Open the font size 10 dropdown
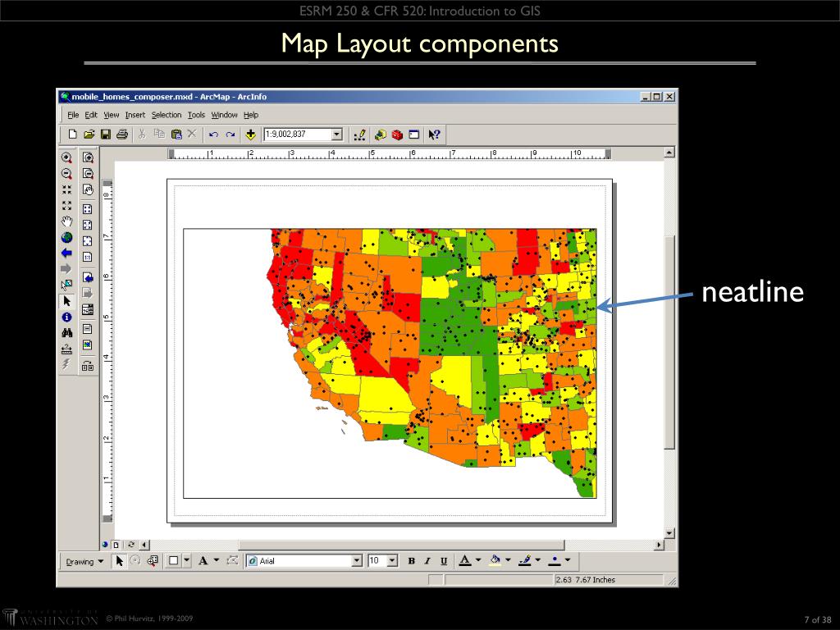This screenshot has height=630, width=840. click(x=392, y=561)
